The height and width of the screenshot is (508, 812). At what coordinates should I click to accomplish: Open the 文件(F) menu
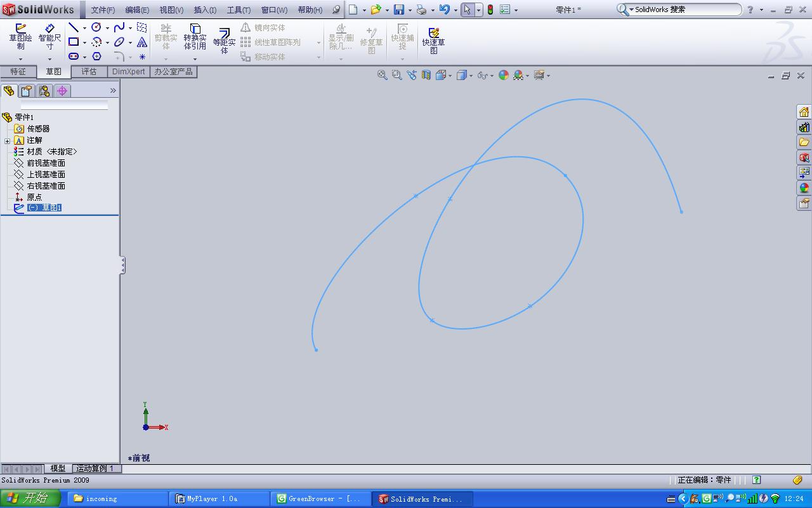coord(103,10)
